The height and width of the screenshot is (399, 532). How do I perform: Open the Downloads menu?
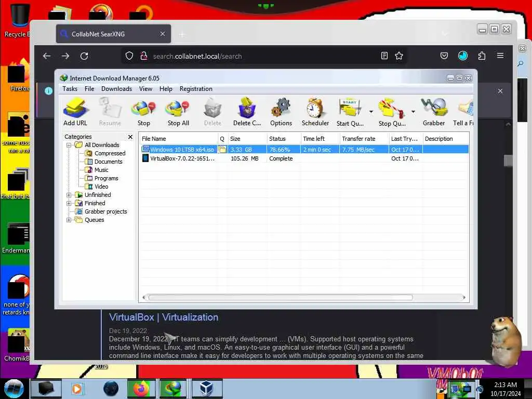(x=116, y=89)
